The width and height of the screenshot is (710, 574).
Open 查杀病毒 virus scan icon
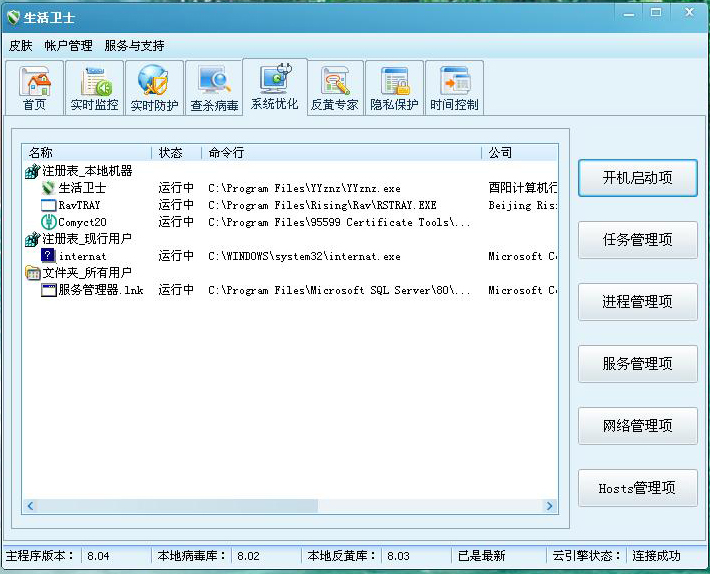[x=214, y=88]
